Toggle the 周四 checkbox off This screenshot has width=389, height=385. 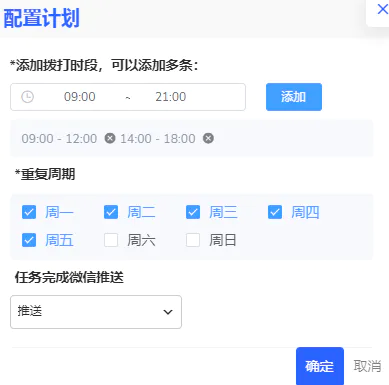pyautogui.click(x=275, y=212)
